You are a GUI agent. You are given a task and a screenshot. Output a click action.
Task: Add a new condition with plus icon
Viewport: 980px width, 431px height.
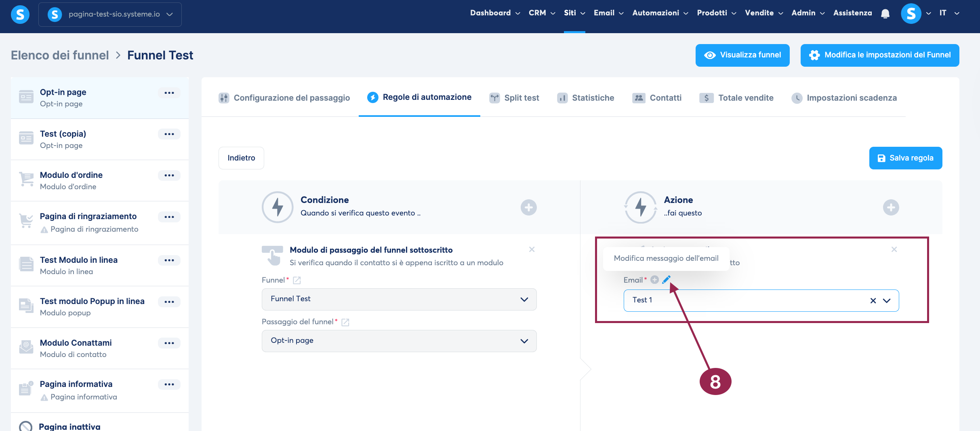(528, 207)
